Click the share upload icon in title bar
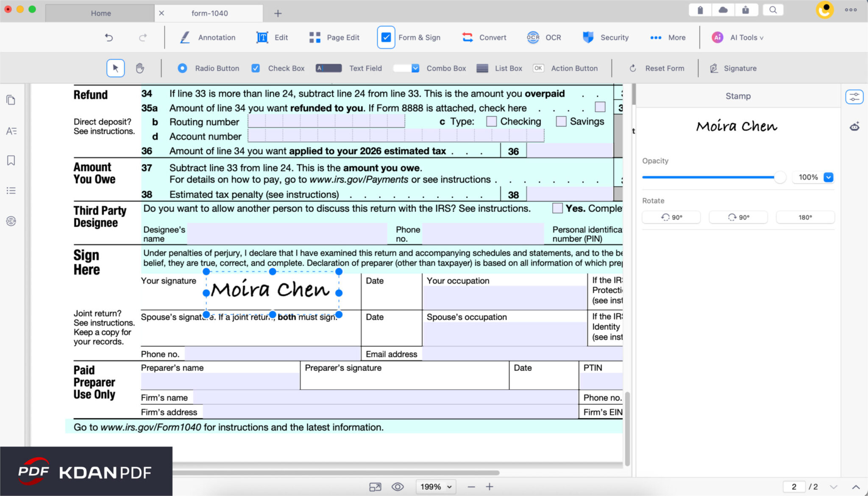The image size is (868, 496). [745, 9]
